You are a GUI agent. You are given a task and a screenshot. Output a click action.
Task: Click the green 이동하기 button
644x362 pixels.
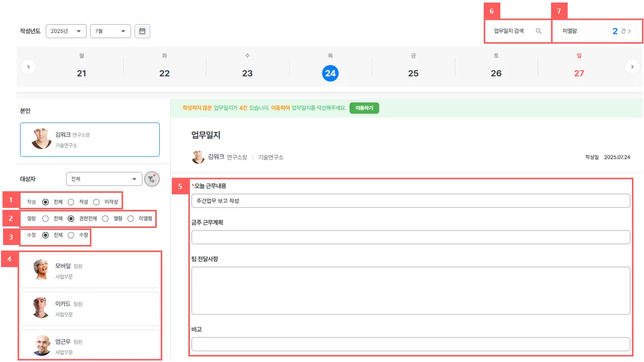coord(364,108)
